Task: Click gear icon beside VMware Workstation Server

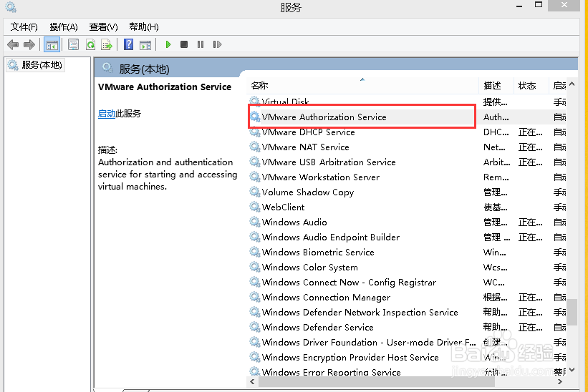Action: [255, 177]
